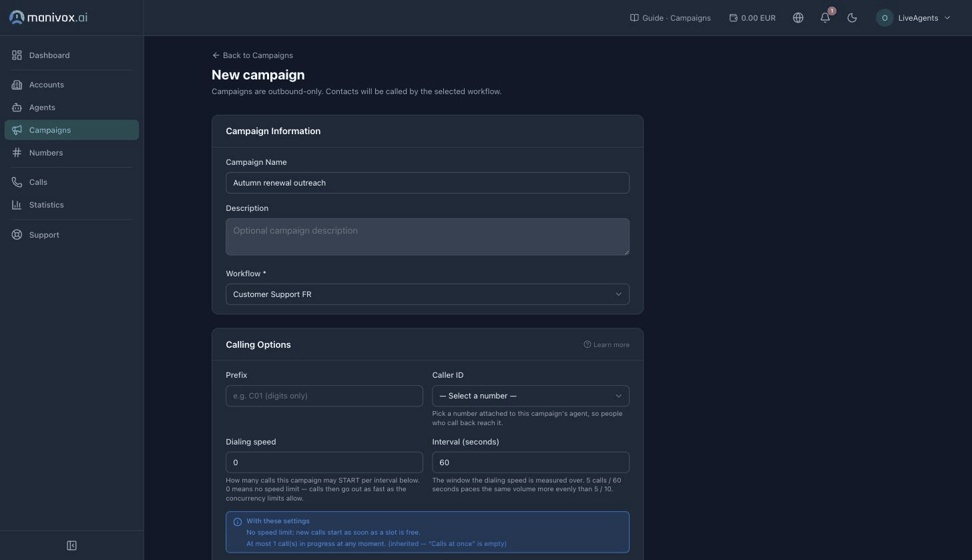Click the Numbers hash icon
The height and width of the screenshot is (560, 972).
coord(17,153)
